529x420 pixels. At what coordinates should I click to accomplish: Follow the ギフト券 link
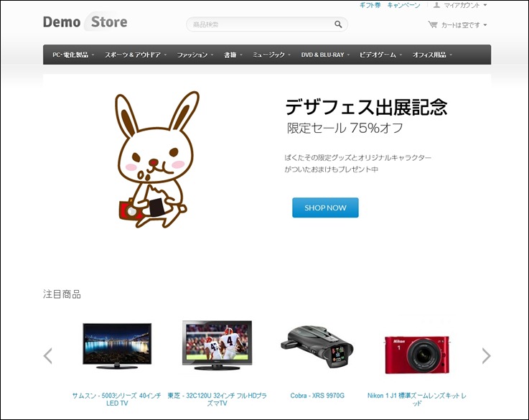370,5
